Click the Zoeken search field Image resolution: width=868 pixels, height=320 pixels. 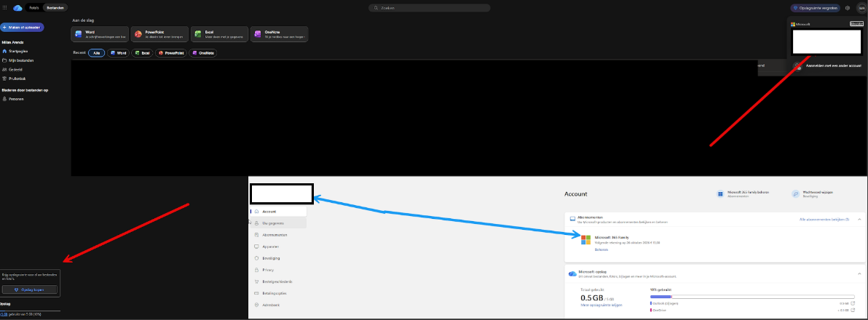point(429,8)
